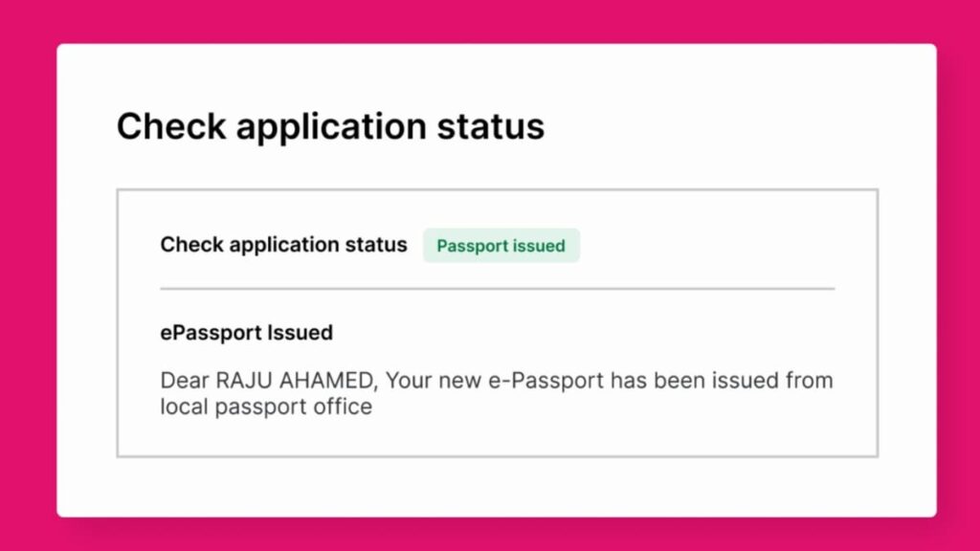This screenshot has height=551, width=980.
Task: Click the pink strip below the white card
Action: click(490, 534)
